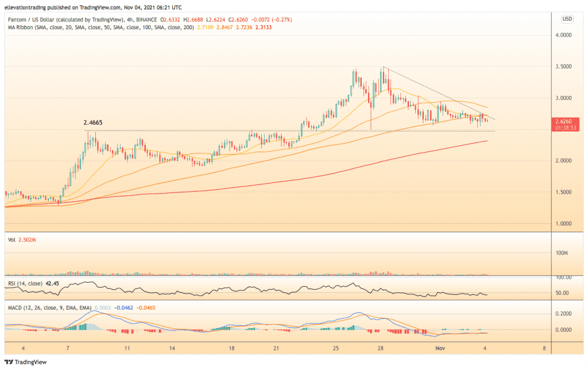Click the 2.4665 resistance annotation
This screenshot has width=588, height=370.
92,123
